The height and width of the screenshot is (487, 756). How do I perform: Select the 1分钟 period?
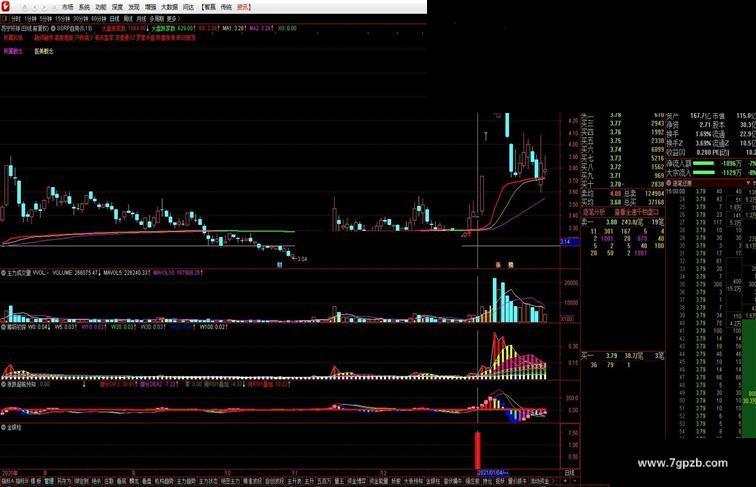coord(29,18)
